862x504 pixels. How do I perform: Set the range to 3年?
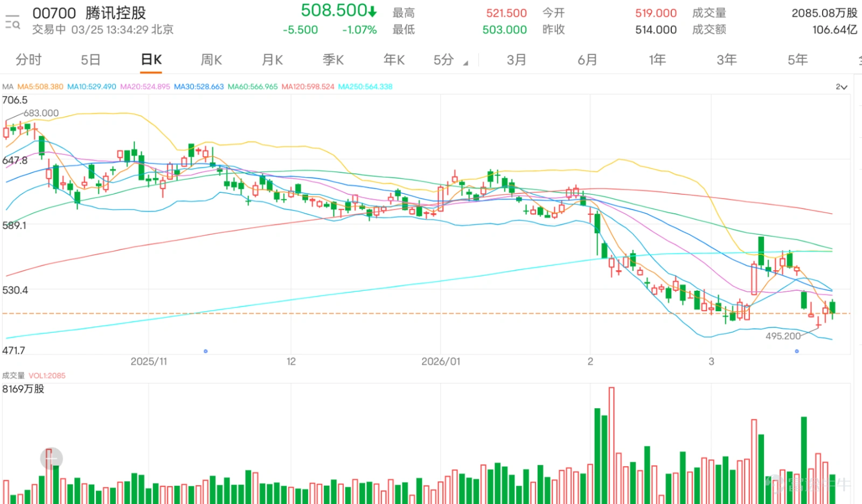point(727,60)
